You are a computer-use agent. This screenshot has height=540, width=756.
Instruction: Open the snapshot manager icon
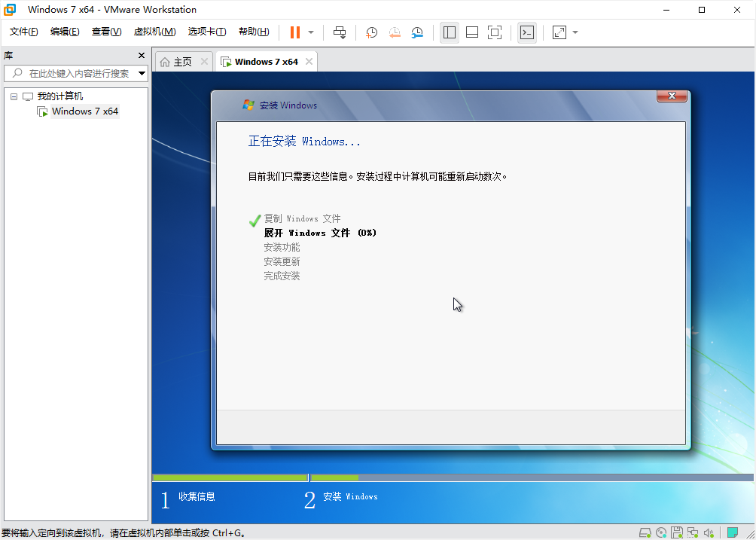tap(417, 32)
